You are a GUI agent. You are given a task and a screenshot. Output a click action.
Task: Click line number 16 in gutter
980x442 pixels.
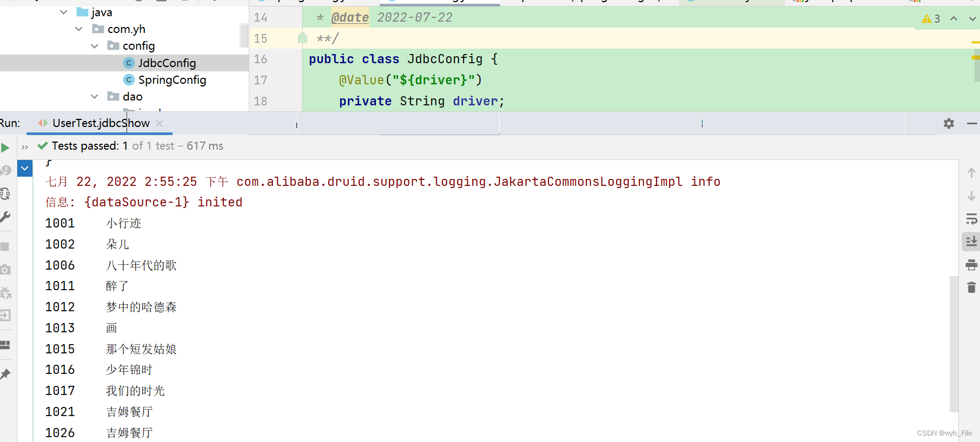261,59
